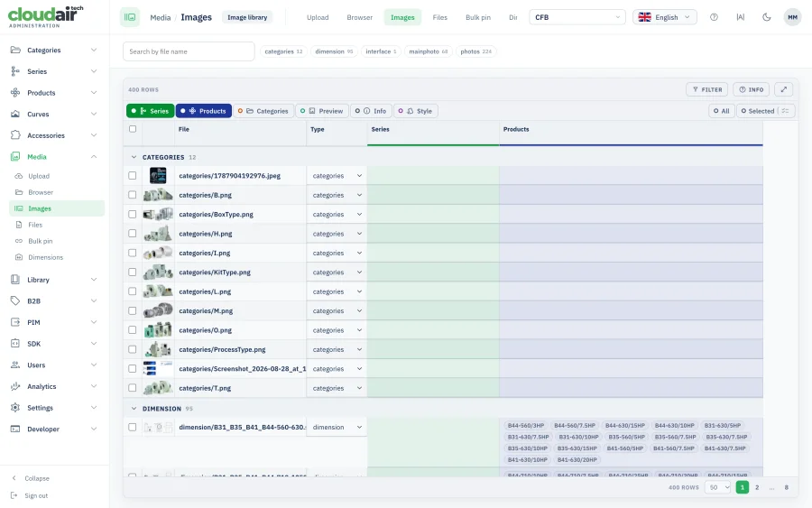The image size is (812, 508).
Task: Click the INFO button
Action: 751,89
